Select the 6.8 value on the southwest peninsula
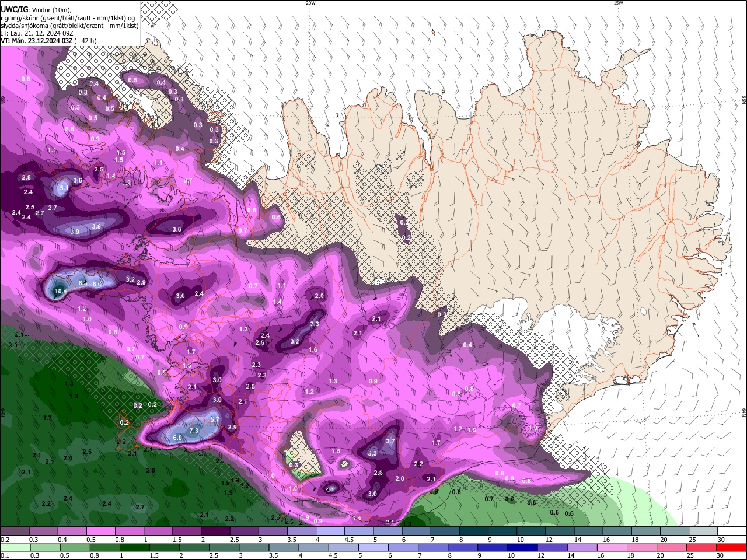 [x=178, y=437]
